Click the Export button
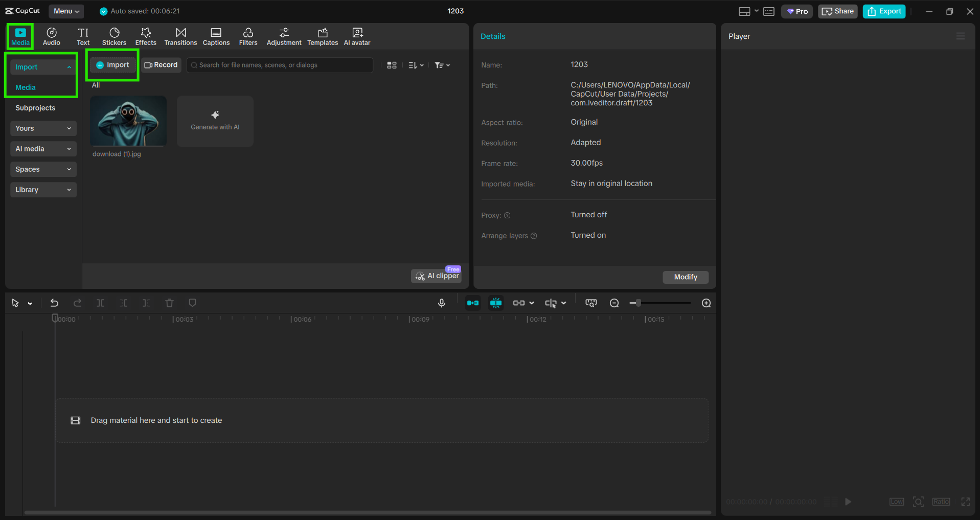 pyautogui.click(x=884, y=11)
